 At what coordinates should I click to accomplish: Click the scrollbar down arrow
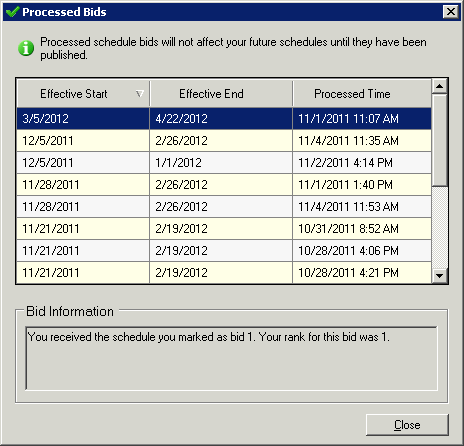pos(440,276)
